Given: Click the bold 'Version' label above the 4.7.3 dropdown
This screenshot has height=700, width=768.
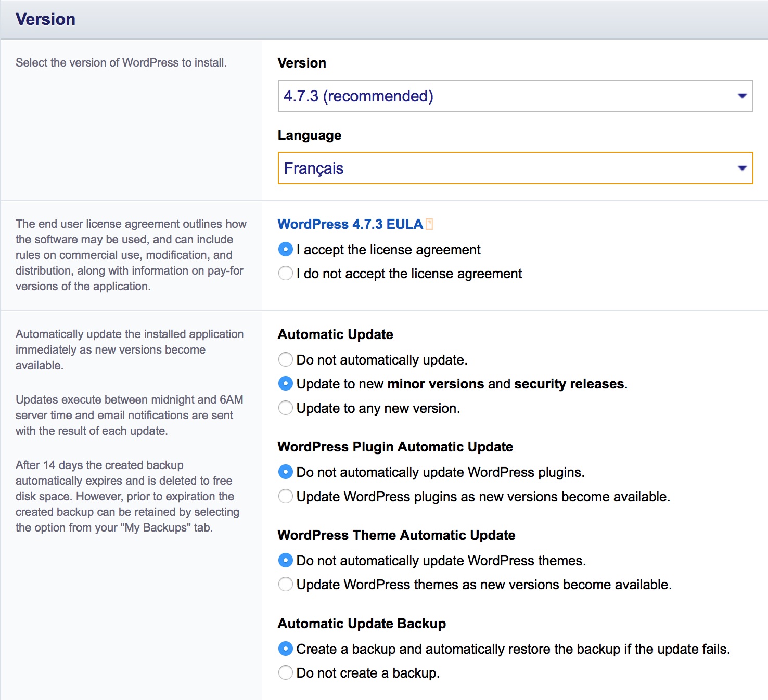Looking at the screenshot, I should coord(302,63).
